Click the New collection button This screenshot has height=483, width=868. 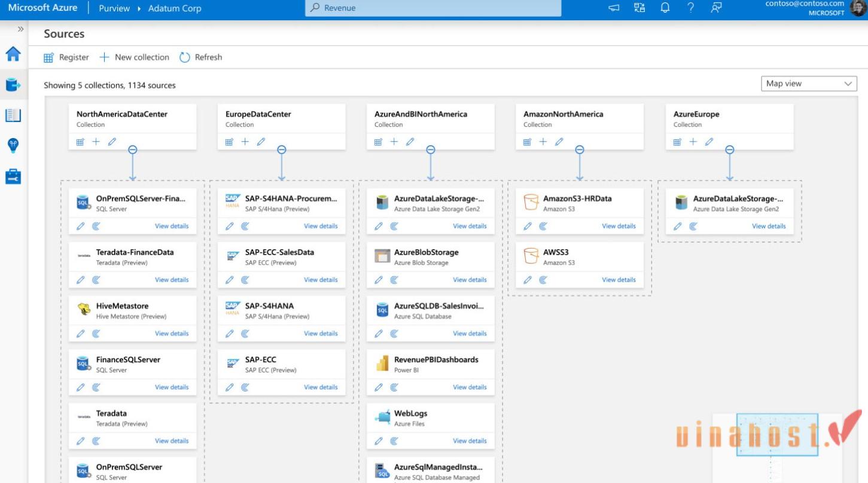click(x=135, y=57)
